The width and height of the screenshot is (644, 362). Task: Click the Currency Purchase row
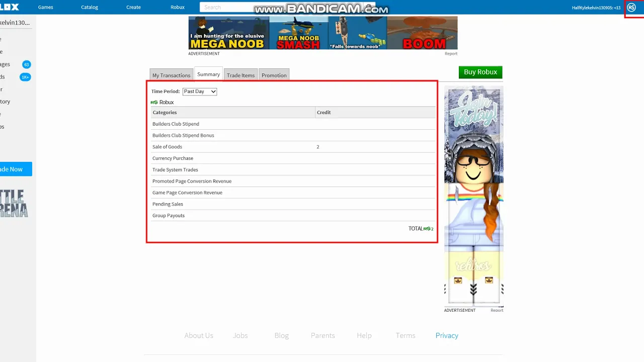(x=293, y=158)
